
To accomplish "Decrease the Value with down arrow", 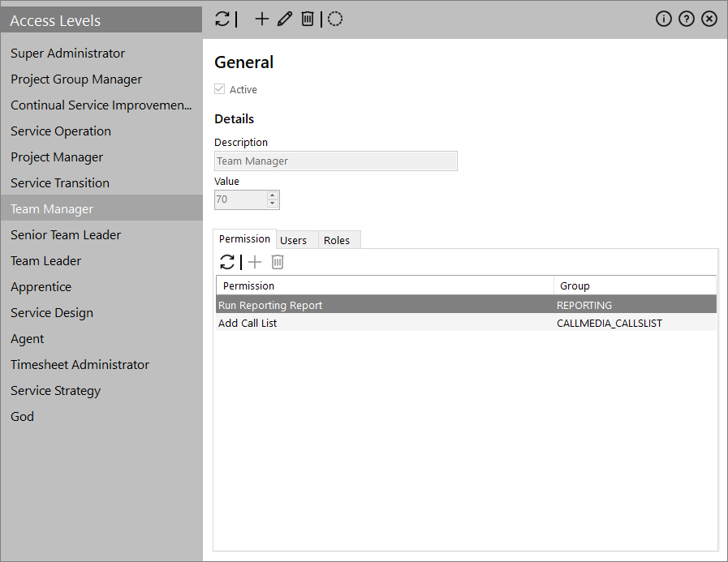I will (272, 204).
